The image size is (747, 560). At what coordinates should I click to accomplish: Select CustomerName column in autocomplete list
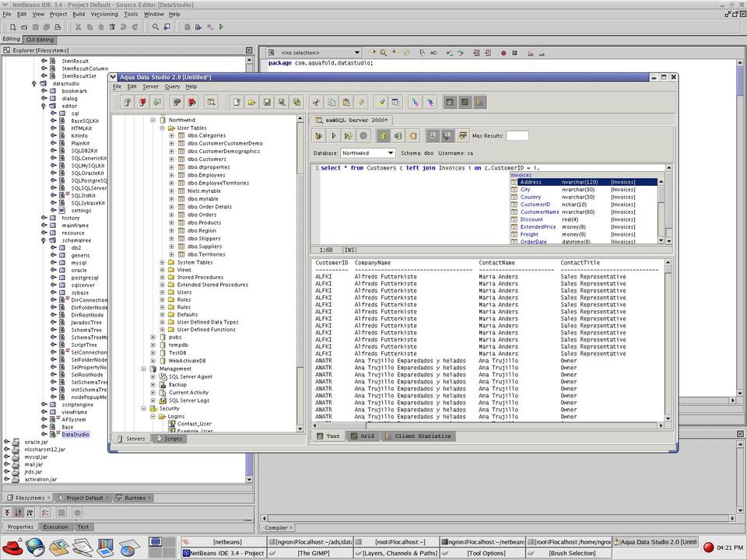[539, 212]
